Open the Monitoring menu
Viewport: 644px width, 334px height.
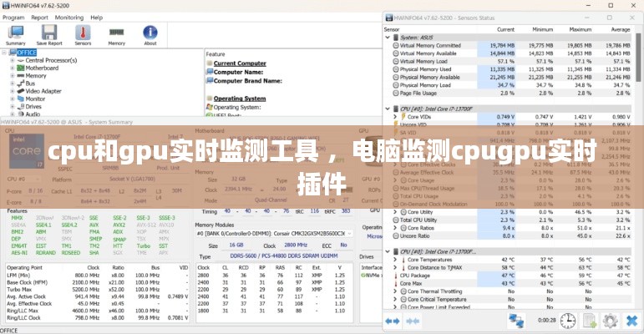coord(69,18)
